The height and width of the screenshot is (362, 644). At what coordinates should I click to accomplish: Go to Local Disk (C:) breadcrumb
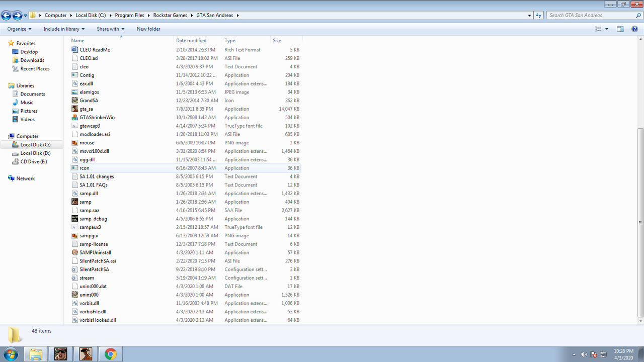pyautogui.click(x=92, y=16)
